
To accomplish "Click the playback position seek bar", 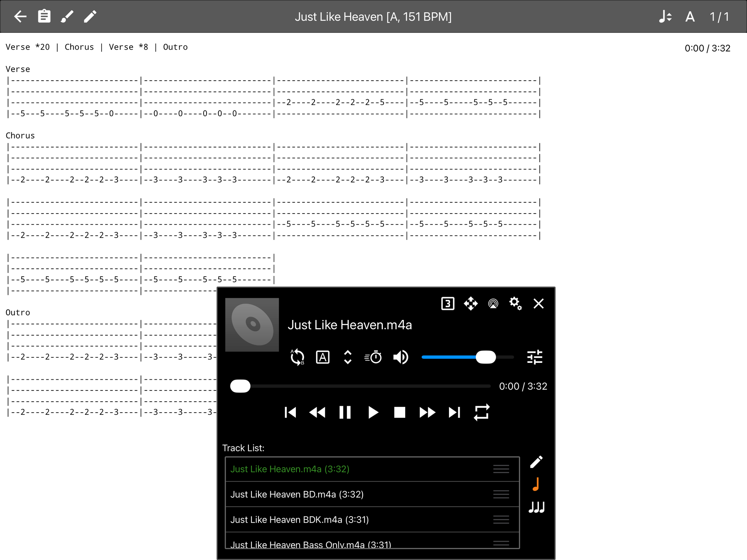I will point(360,386).
